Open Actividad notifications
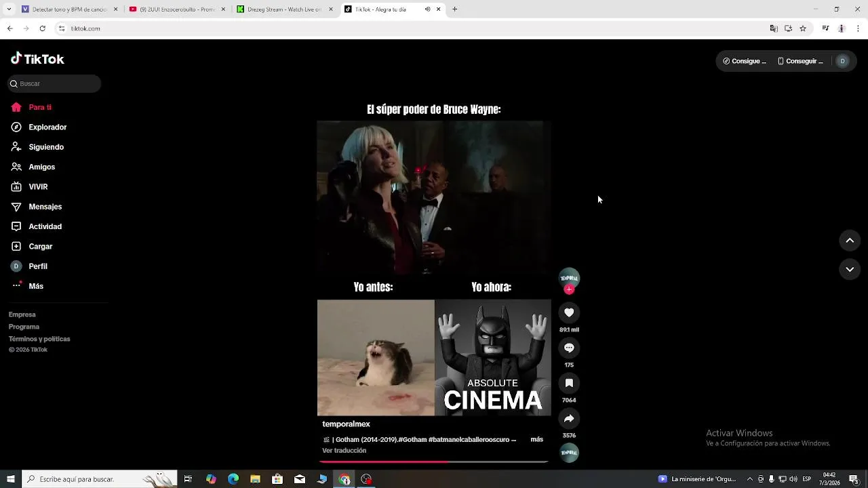Image resolution: width=868 pixels, height=488 pixels. [x=36, y=226]
